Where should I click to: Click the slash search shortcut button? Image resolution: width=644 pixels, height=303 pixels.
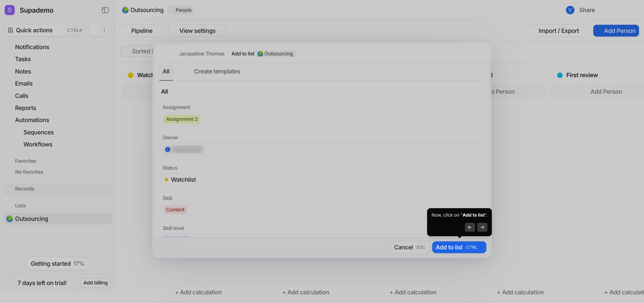(104, 30)
